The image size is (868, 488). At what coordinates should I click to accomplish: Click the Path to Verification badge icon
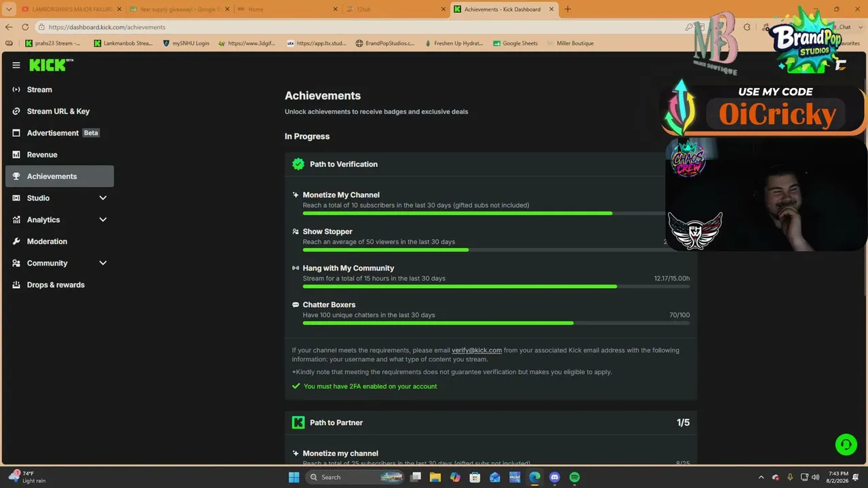click(x=298, y=164)
